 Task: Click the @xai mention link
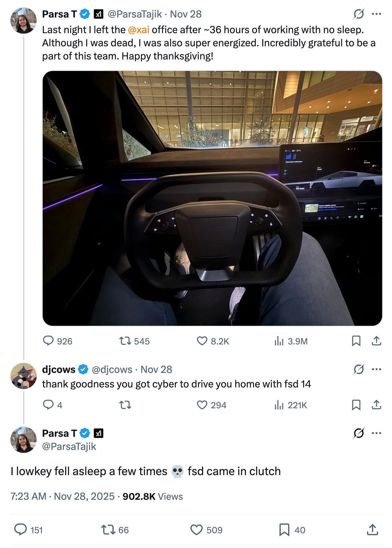point(139,30)
